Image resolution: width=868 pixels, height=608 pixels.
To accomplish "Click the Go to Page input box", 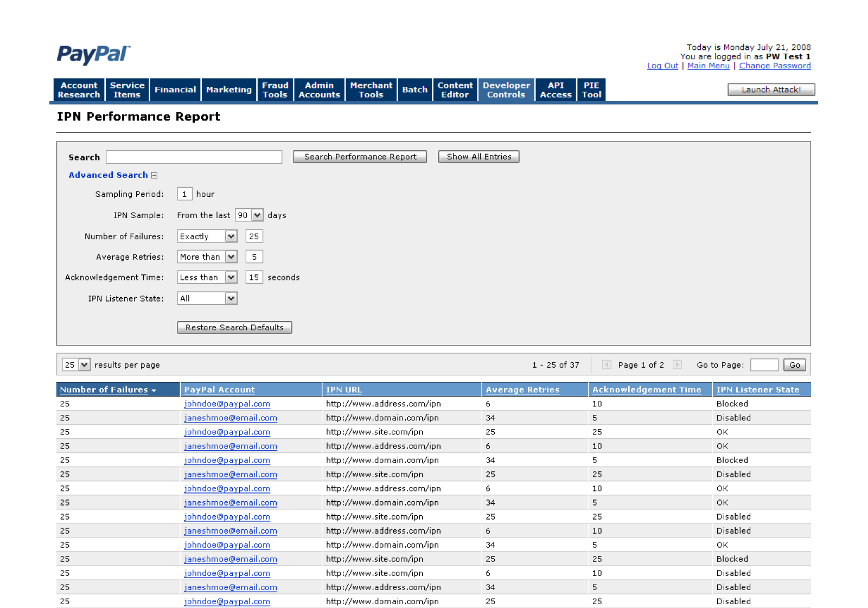I will tap(764, 365).
